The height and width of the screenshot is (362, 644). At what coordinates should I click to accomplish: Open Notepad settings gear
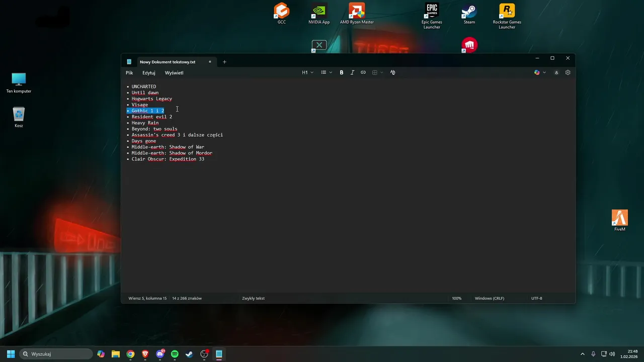click(x=568, y=72)
